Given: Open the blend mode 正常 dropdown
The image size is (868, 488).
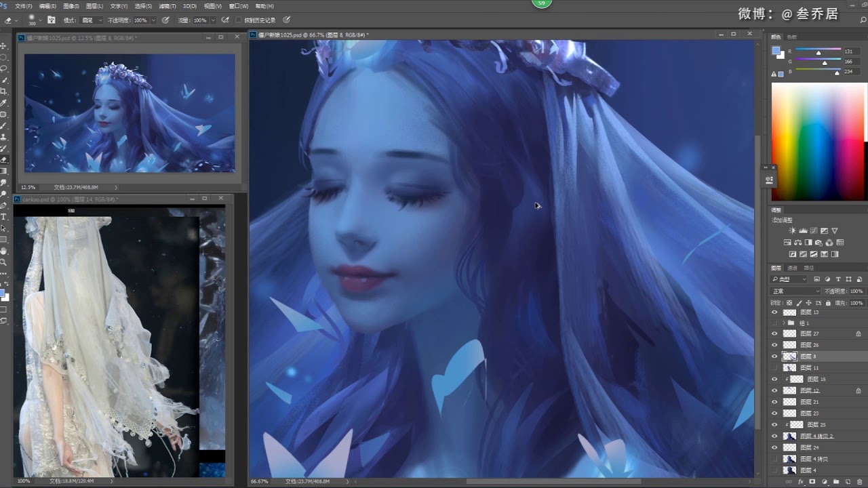Looking at the screenshot, I should pyautogui.click(x=795, y=291).
